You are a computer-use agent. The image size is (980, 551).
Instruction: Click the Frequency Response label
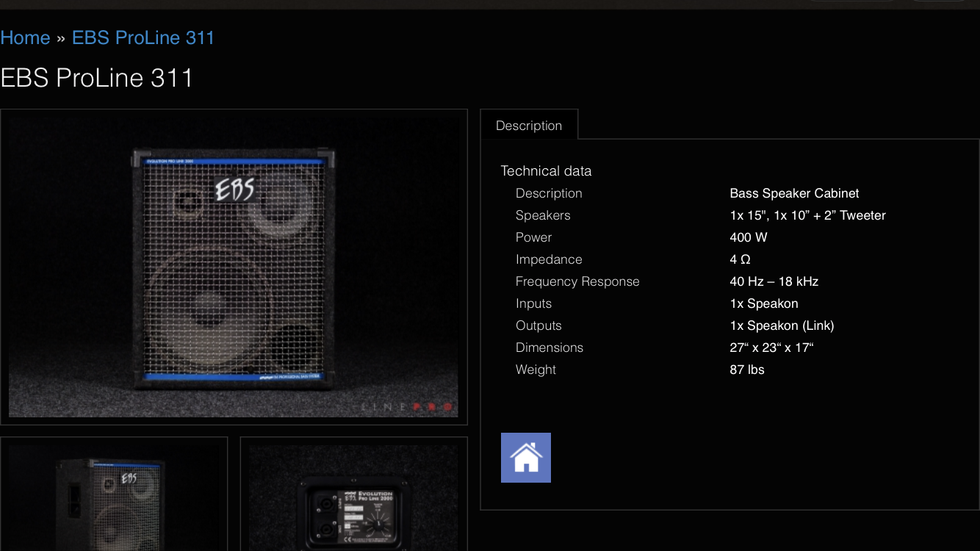click(x=577, y=281)
